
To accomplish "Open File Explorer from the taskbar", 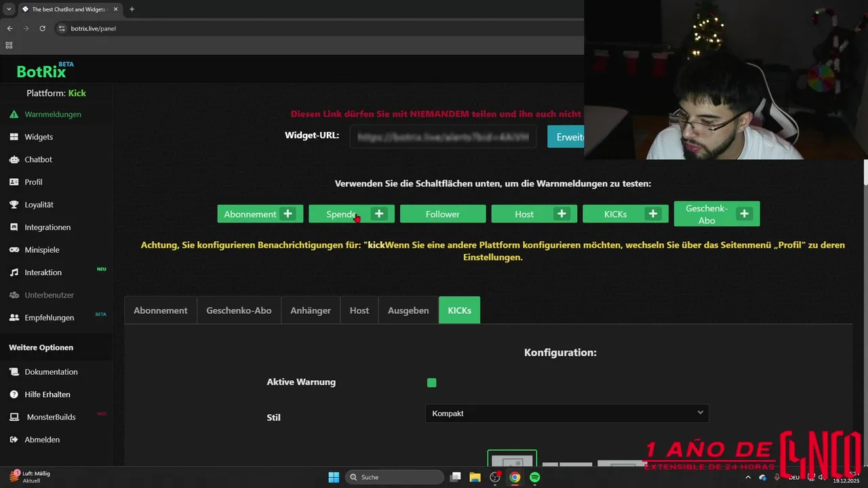I will (x=475, y=477).
